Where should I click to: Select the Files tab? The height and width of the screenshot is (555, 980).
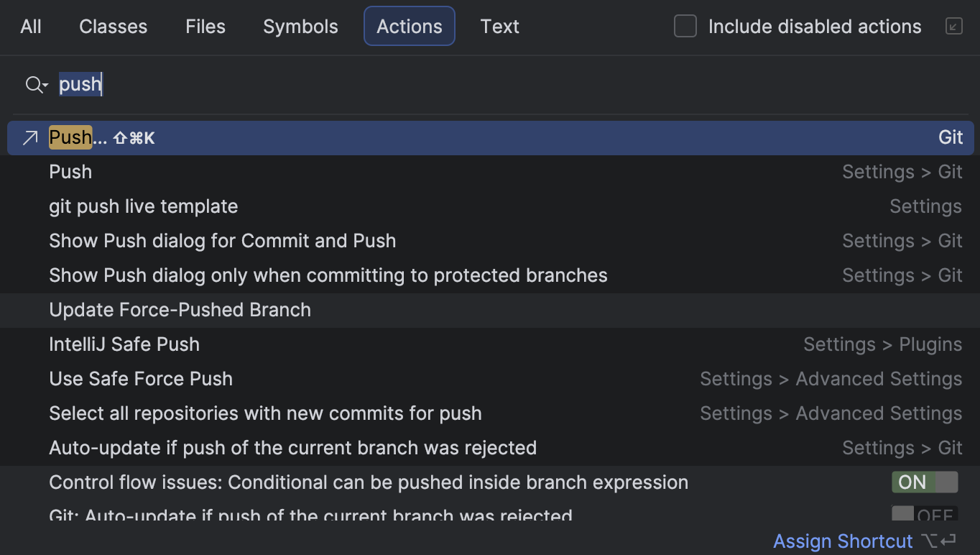[x=205, y=26]
